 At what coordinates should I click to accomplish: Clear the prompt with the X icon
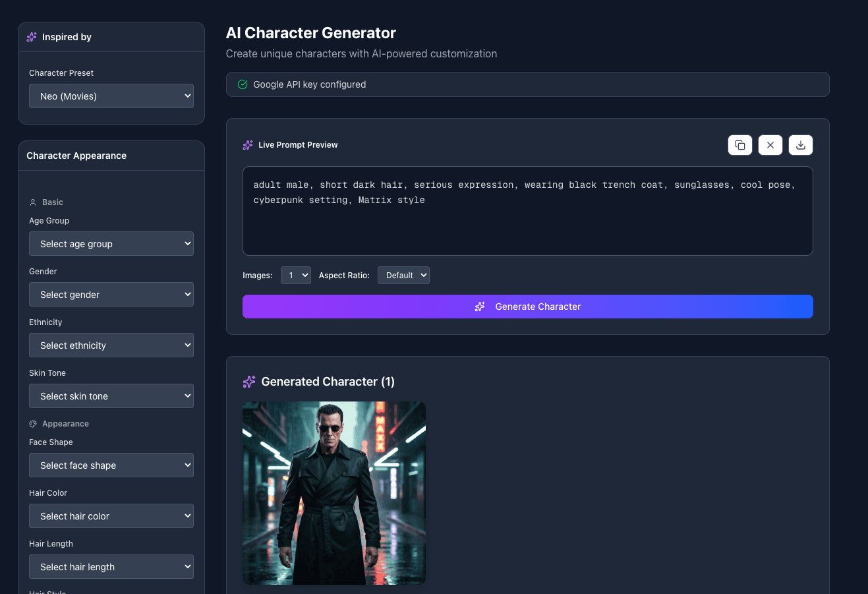770,145
